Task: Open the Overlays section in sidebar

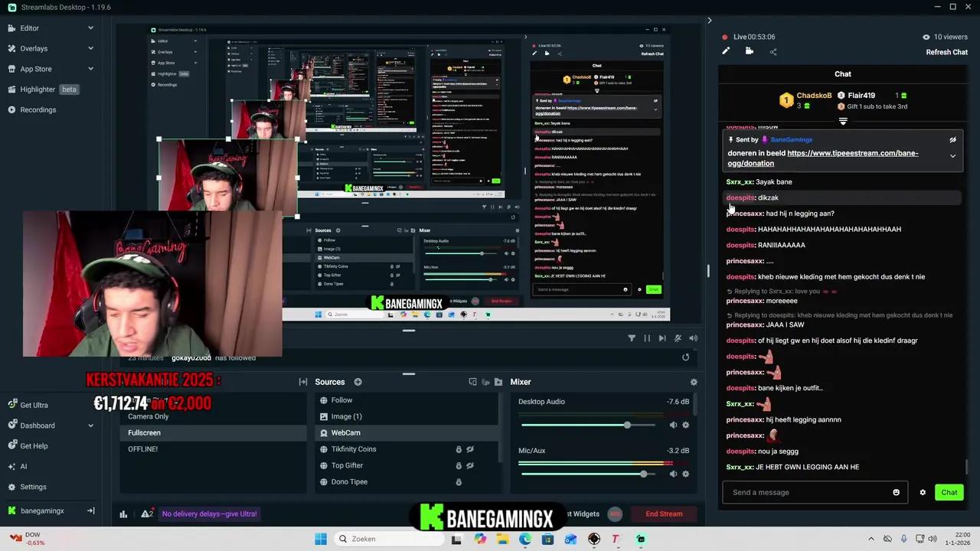Action: point(34,48)
